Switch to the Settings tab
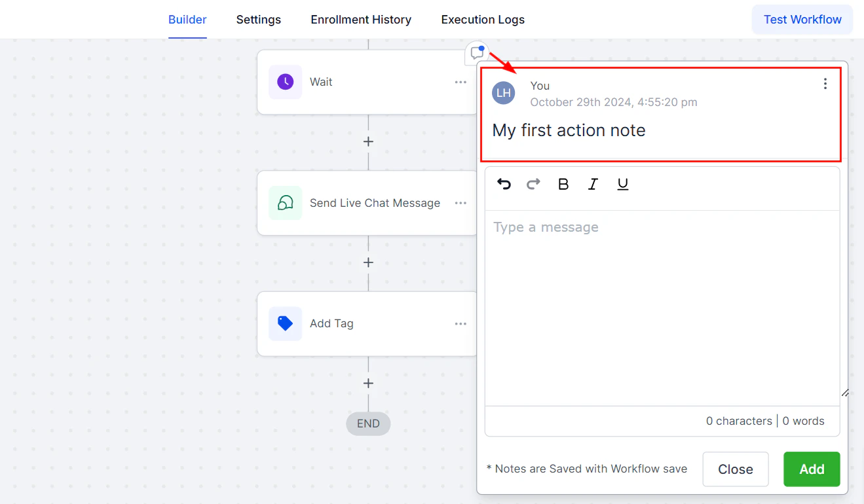Viewport: 864px width, 504px height. [258, 20]
